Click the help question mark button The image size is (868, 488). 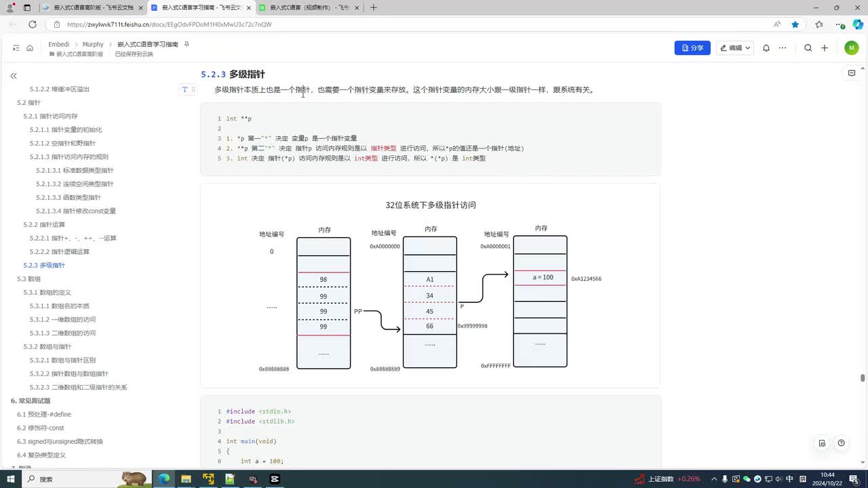[x=842, y=443]
